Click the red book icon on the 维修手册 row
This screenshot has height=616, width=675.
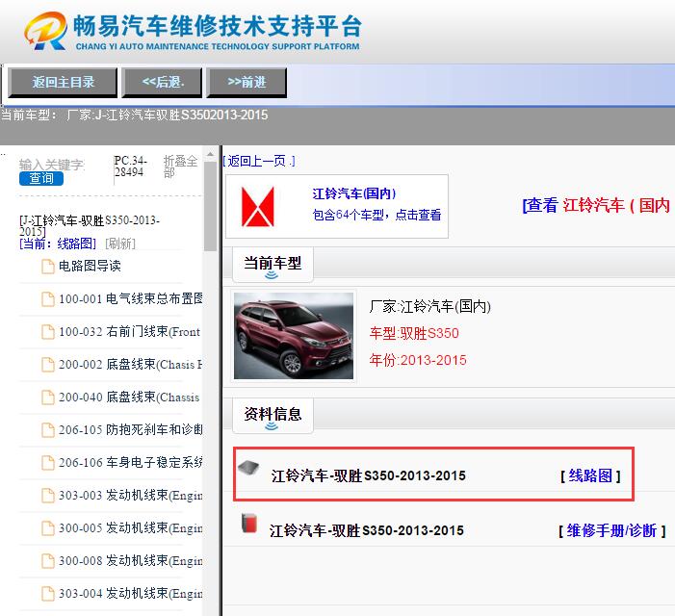click(x=248, y=523)
